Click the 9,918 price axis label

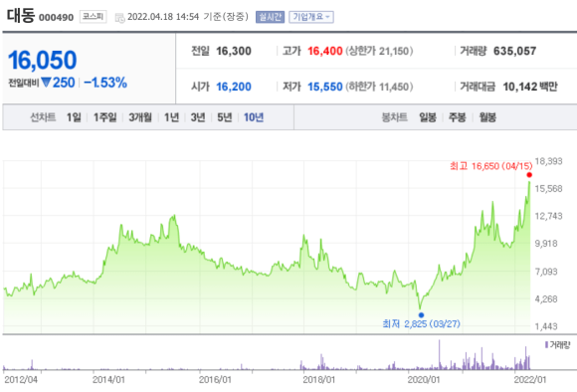point(546,244)
